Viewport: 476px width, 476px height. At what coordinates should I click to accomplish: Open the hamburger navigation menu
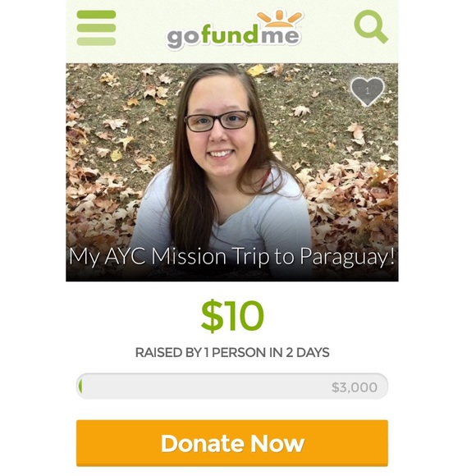pyautogui.click(x=96, y=28)
